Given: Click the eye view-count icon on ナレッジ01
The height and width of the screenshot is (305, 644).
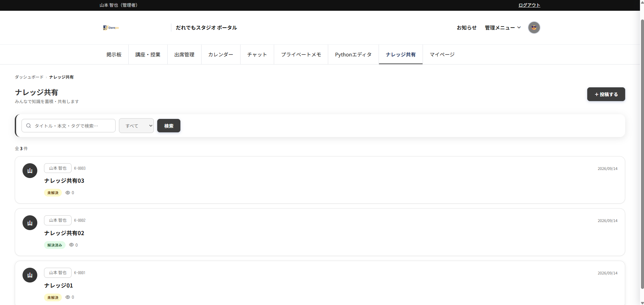Looking at the screenshot, I should tap(68, 297).
